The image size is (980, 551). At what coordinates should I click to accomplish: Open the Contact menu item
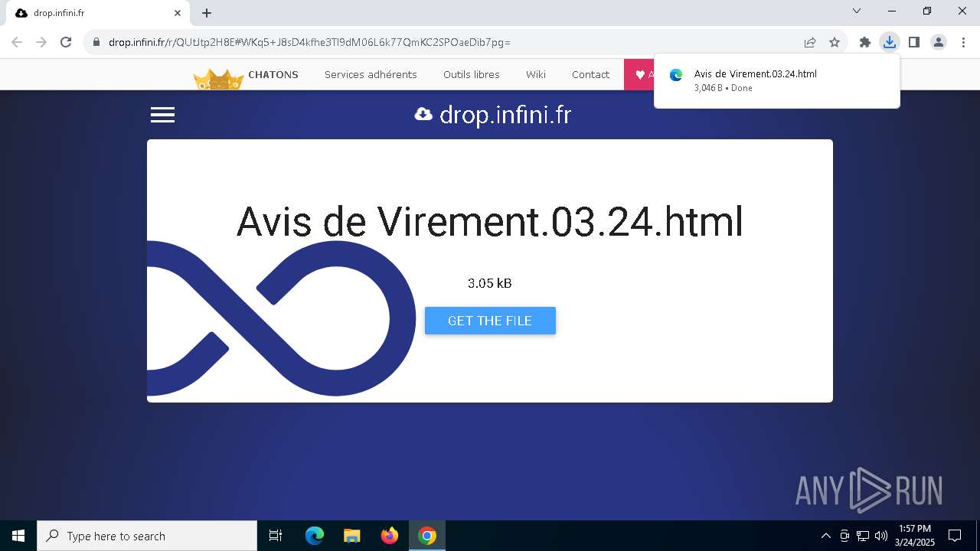coord(590,74)
